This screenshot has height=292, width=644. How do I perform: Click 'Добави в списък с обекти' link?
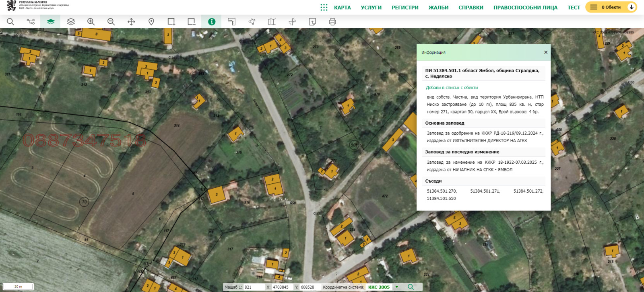(x=452, y=88)
